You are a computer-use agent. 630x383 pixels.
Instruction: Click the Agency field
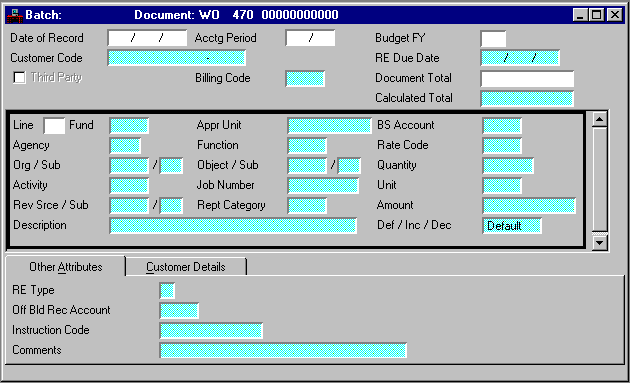point(125,145)
